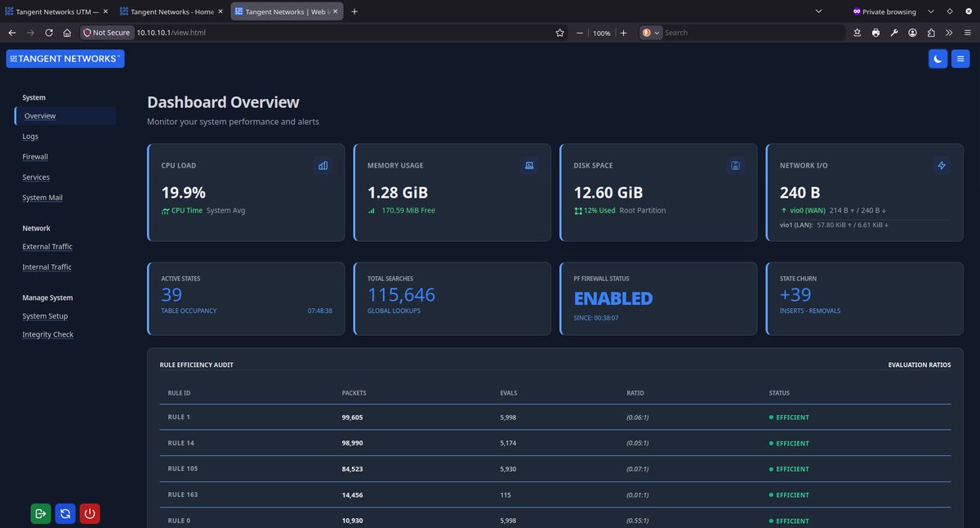Open External Traffic in the sidebar

click(47, 247)
